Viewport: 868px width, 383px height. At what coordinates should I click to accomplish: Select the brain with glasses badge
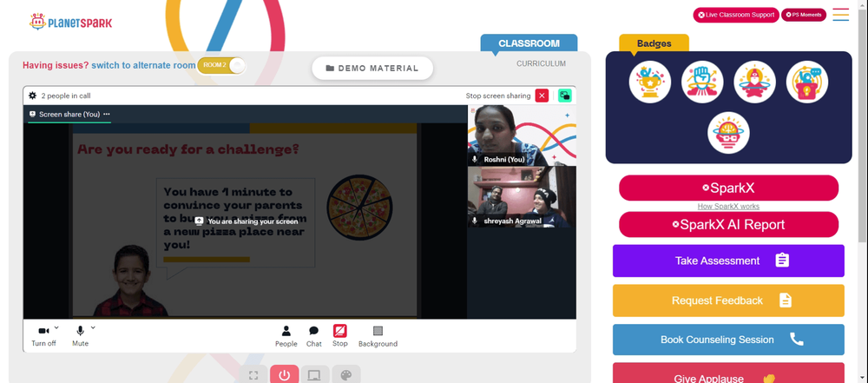(x=728, y=133)
